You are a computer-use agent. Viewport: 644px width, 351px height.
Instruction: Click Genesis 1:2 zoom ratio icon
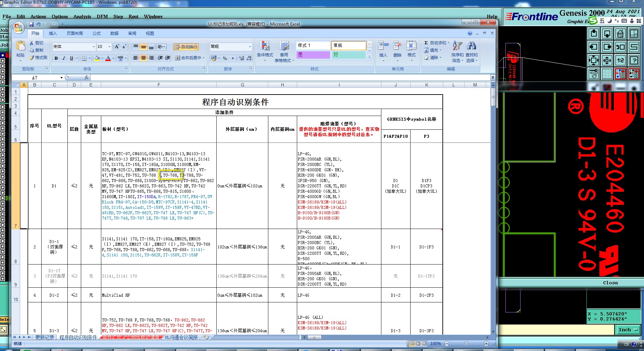[x=620, y=60]
